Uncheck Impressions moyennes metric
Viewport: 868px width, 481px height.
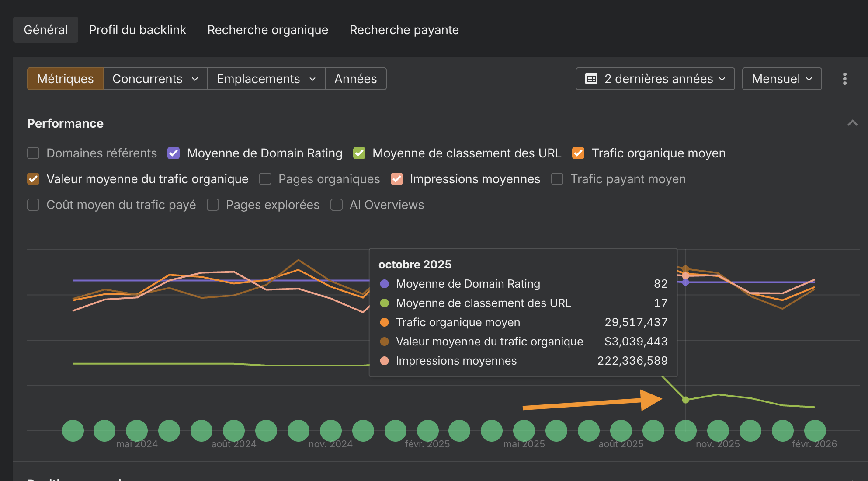point(397,179)
